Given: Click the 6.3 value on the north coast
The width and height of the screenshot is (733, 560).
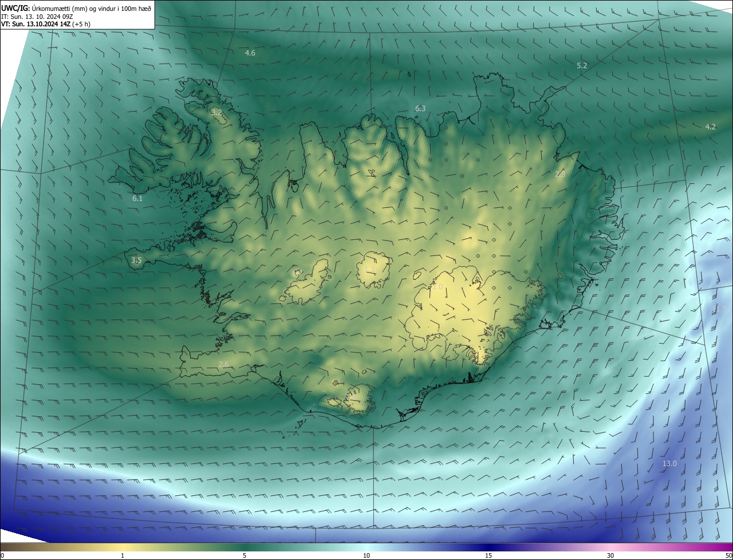Looking at the screenshot, I should coord(420,108).
